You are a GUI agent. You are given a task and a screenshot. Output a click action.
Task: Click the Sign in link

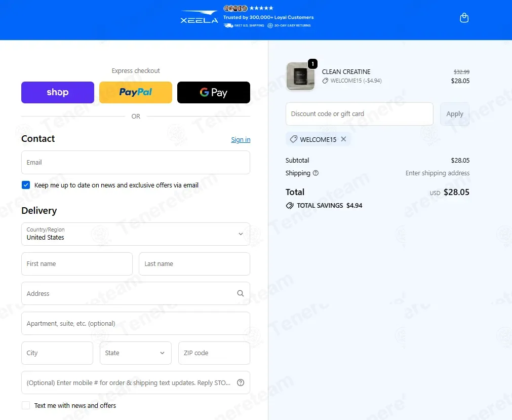pyautogui.click(x=241, y=139)
